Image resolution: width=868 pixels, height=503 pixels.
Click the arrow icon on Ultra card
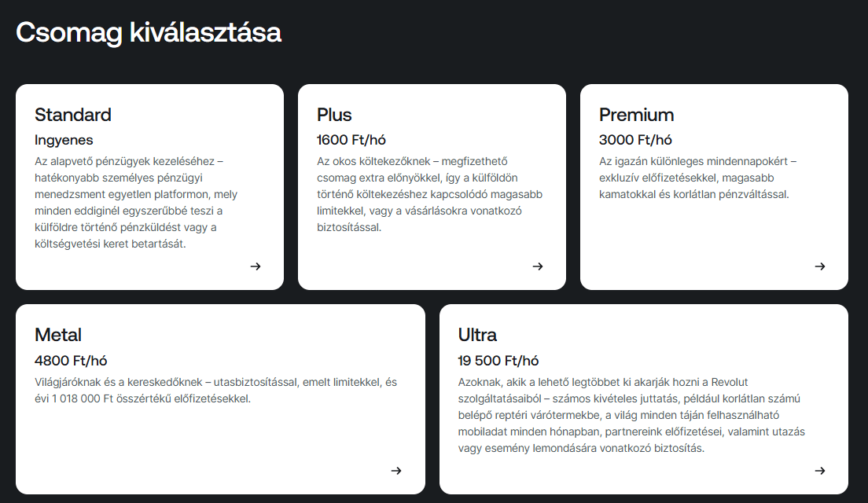click(x=820, y=471)
